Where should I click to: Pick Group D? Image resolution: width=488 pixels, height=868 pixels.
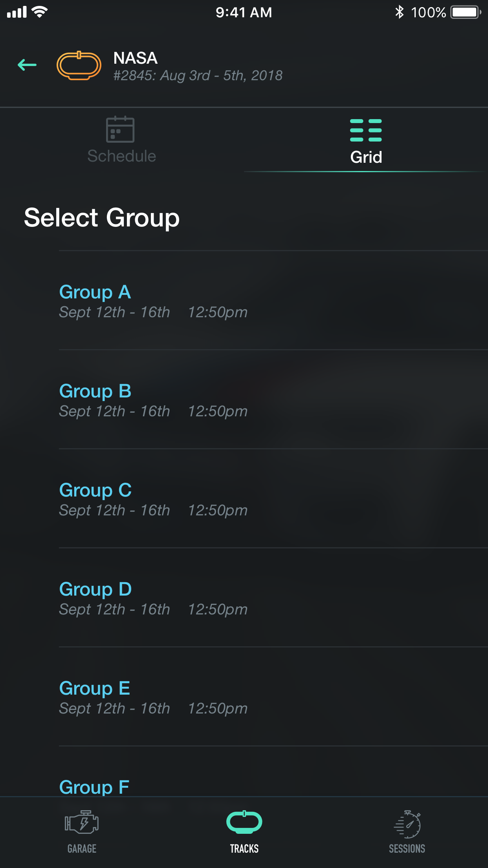[x=95, y=589]
